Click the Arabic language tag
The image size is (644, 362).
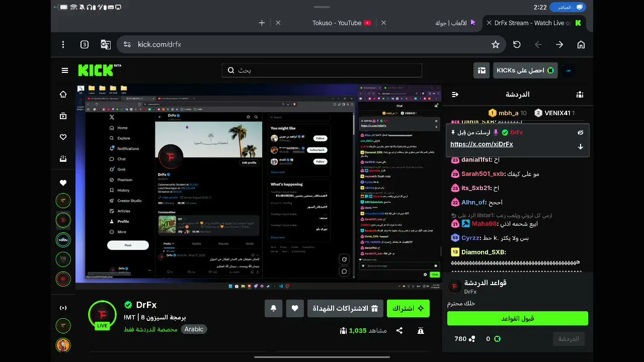[194, 329]
